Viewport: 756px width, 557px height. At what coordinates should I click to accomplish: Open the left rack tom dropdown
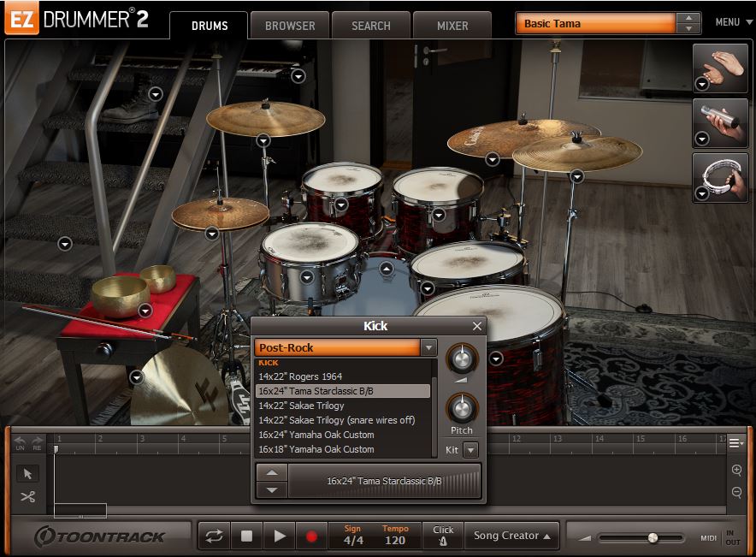(341, 205)
